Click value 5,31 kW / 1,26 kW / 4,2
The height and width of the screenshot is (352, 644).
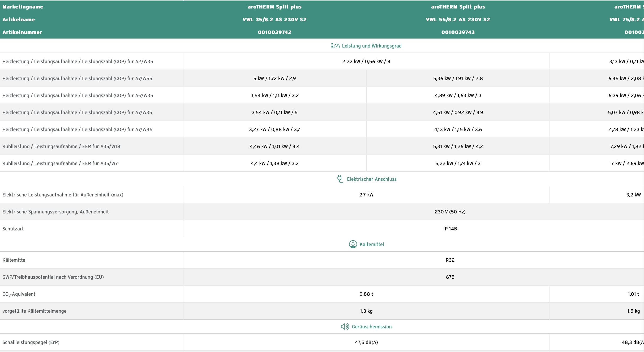click(458, 147)
